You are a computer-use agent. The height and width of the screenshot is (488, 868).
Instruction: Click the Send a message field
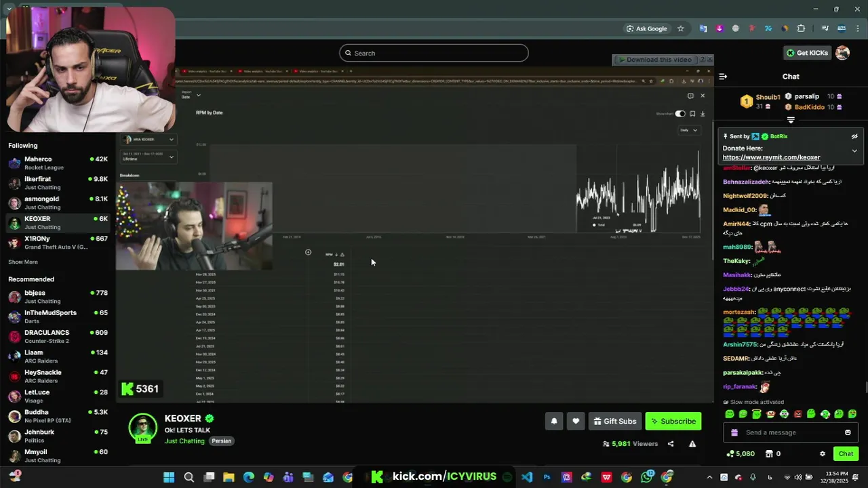790,432
